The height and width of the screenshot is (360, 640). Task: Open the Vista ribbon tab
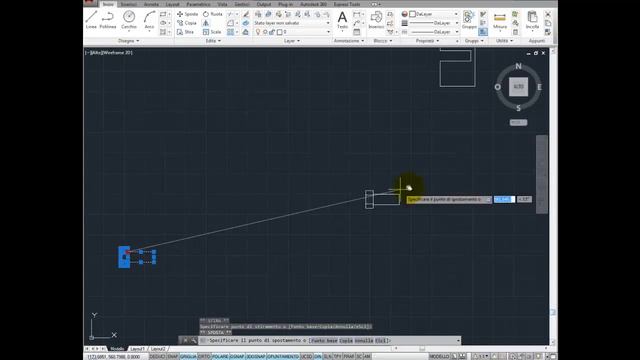[x=222, y=4]
